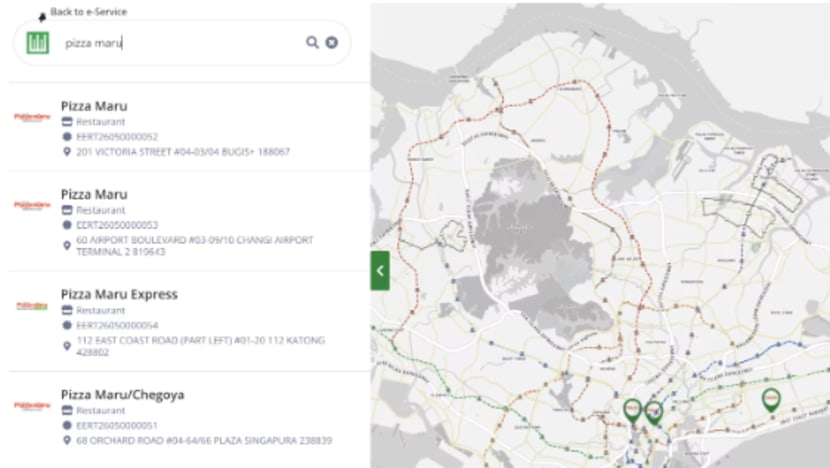
Task: Open the Pizza Maru Changi Airport result title
Action: coord(94,194)
